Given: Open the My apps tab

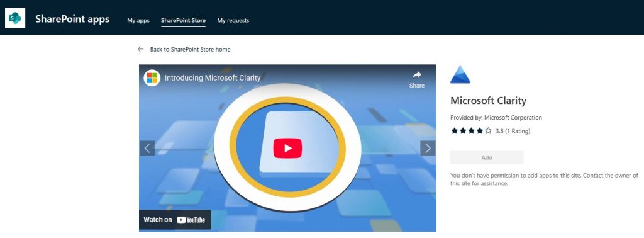Looking at the screenshot, I should 138,21.
